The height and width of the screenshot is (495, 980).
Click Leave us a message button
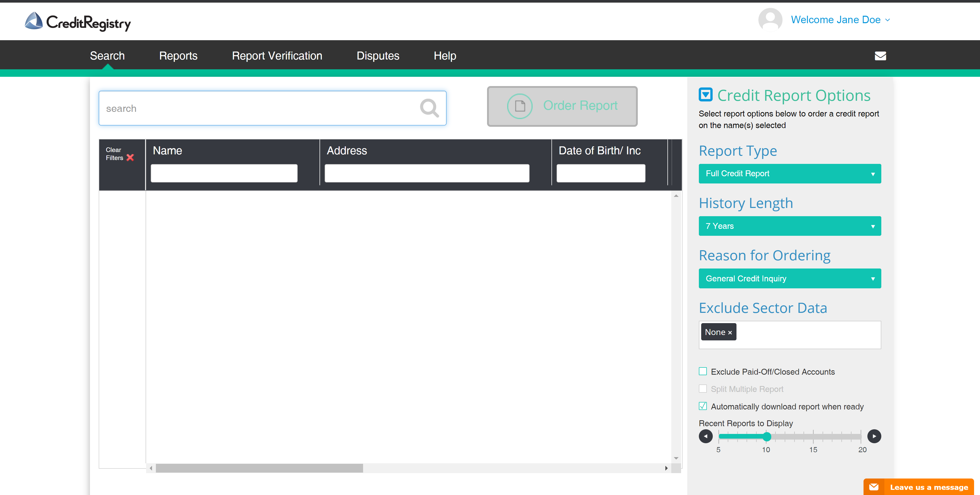click(x=918, y=487)
